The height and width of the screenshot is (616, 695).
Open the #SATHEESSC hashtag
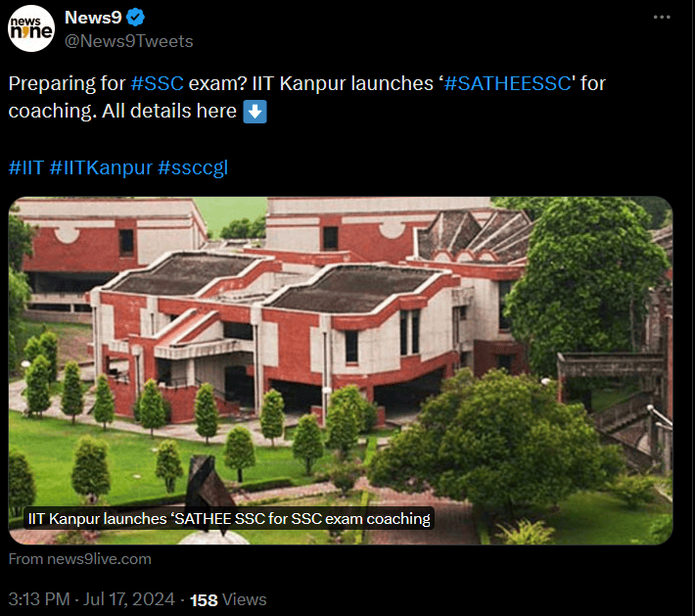507,83
